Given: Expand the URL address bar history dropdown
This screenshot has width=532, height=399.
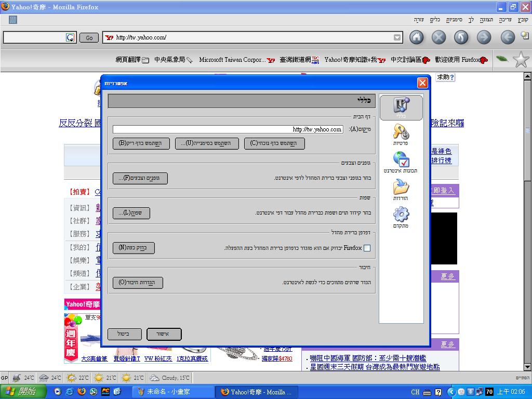Looking at the screenshot, I should tap(397, 37).
